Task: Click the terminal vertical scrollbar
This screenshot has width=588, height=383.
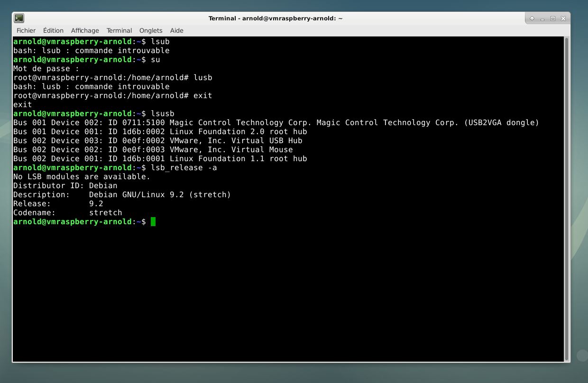Action: coord(567,199)
